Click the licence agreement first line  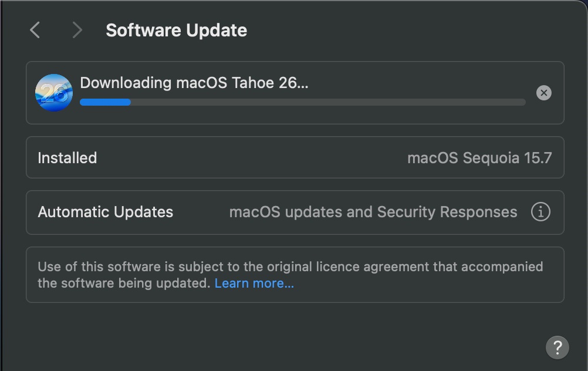tap(290, 267)
